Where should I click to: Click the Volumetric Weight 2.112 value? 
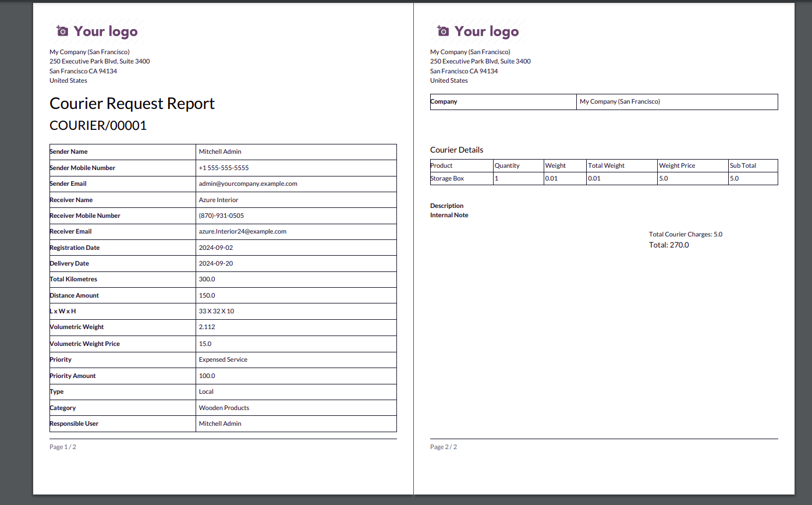point(207,327)
